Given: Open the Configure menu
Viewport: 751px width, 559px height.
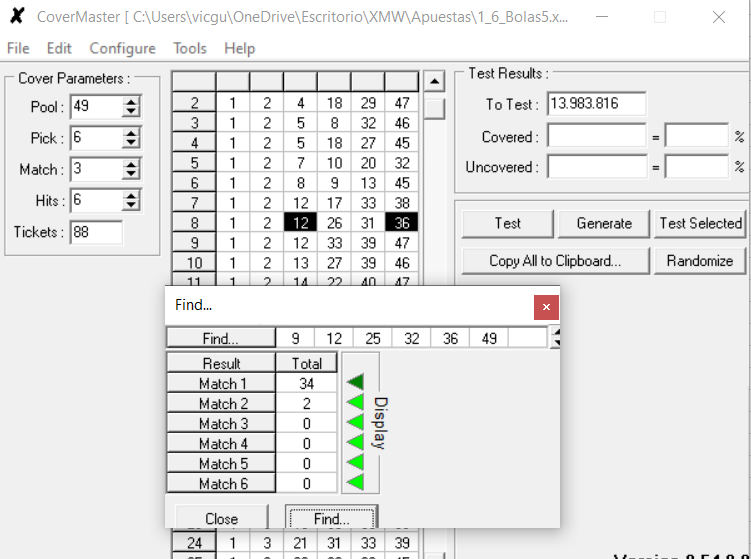Looking at the screenshot, I should click(x=123, y=48).
